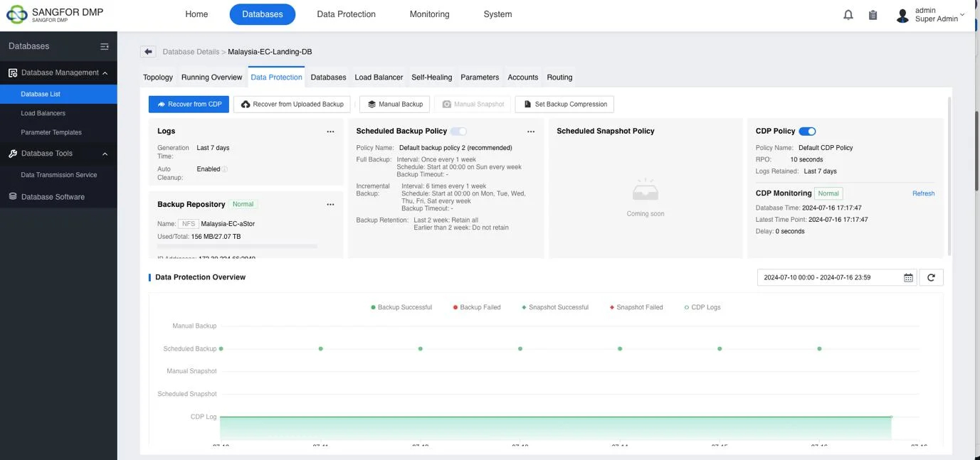The image size is (980, 460).
Task: Collapse the Database Management section
Action: [x=105, y=72]
